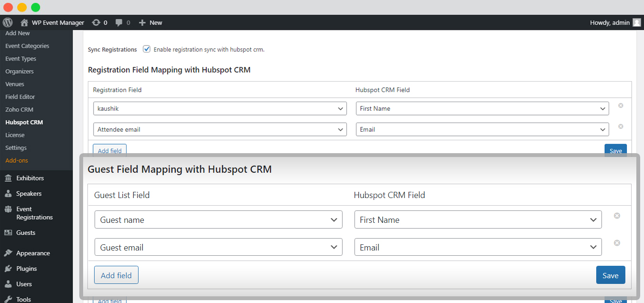
Task: Toggle Enable registration sync checkbox
Action: (147, 49)
